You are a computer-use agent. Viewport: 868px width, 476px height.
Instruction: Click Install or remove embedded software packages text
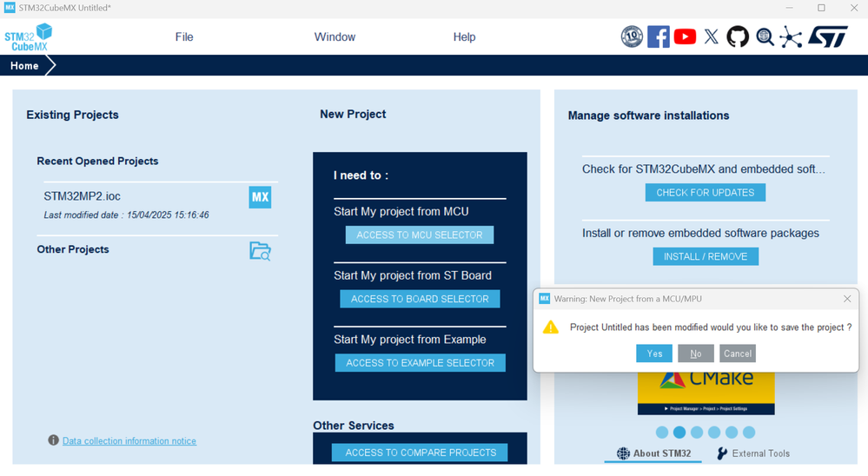(700, 233)
